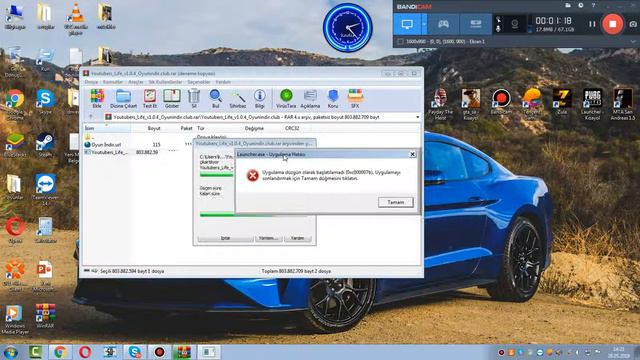Click the middle button in extraction dialog
Image resolution: width=640 pixels, height=360 pixels.
coord(269,238)
